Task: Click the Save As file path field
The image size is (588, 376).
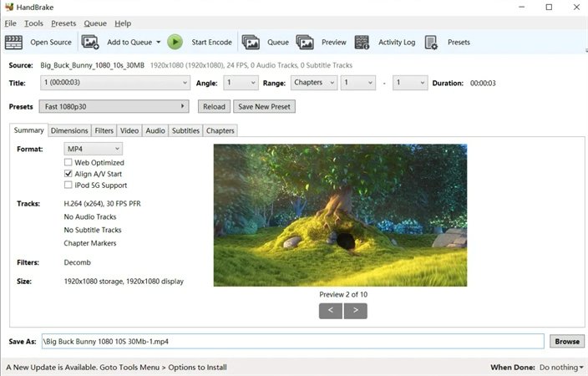Action: pos(292,342)
